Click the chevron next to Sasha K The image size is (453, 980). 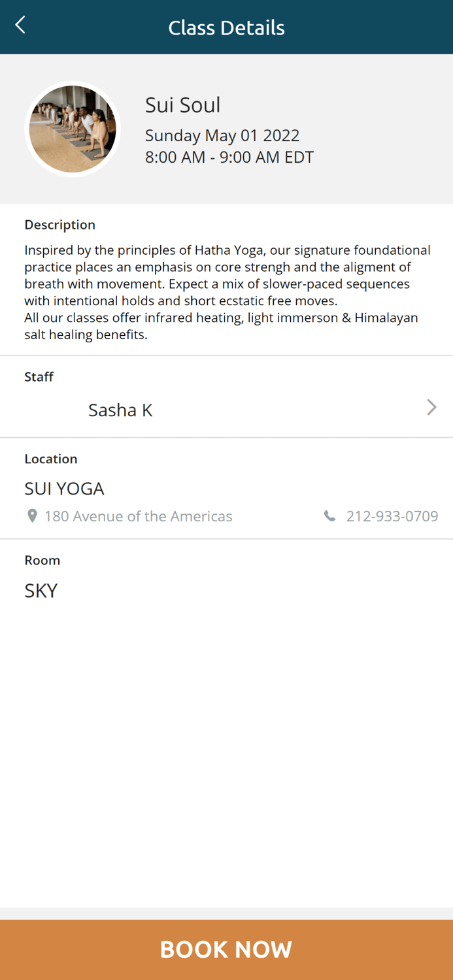pyautogui.click(x=431, y=407)
